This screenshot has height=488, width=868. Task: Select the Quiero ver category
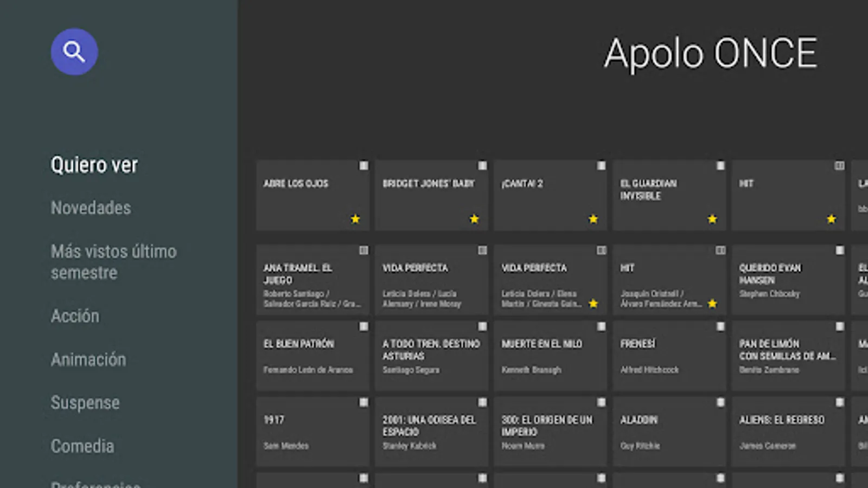pos(94,165)
